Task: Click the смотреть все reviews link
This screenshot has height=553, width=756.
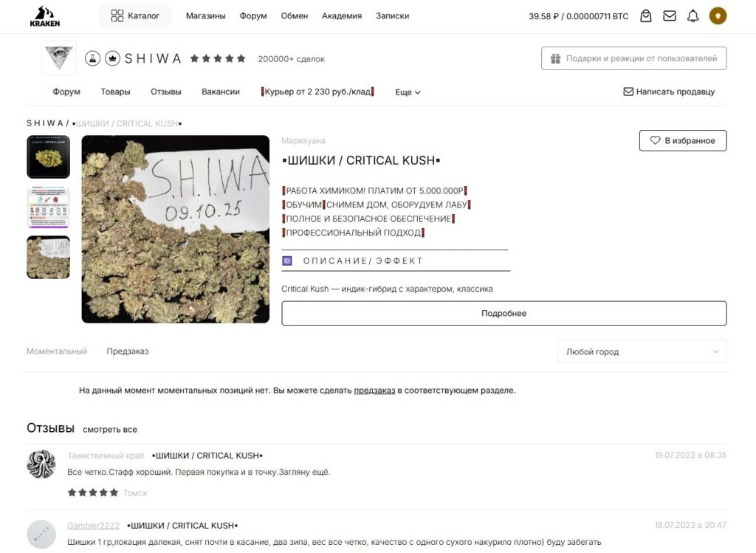Action: tap(110, 430)
